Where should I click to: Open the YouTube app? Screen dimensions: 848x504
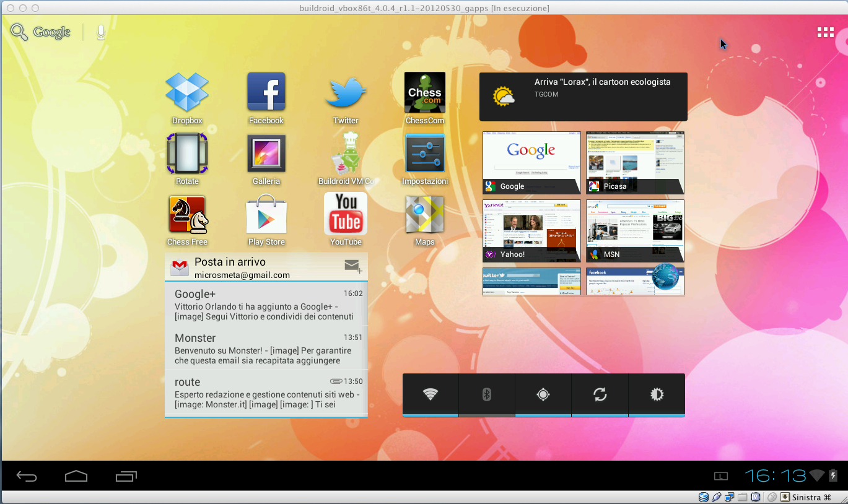click(346, 214)
